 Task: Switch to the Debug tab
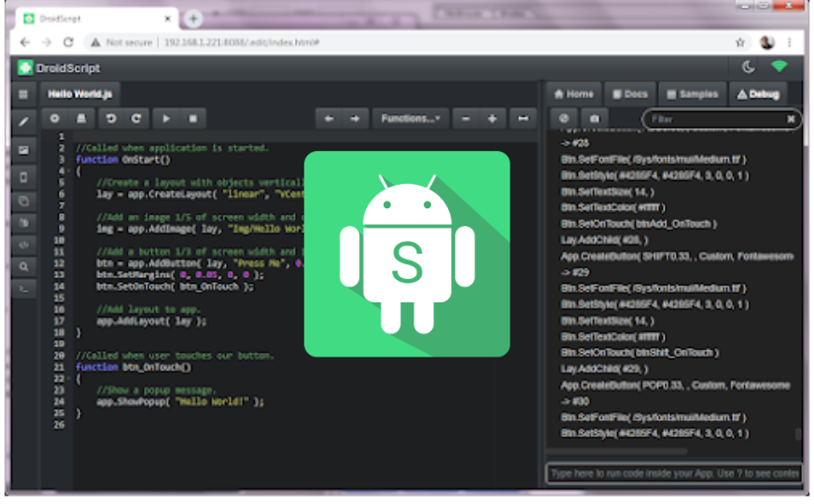(x=758, y=94)
